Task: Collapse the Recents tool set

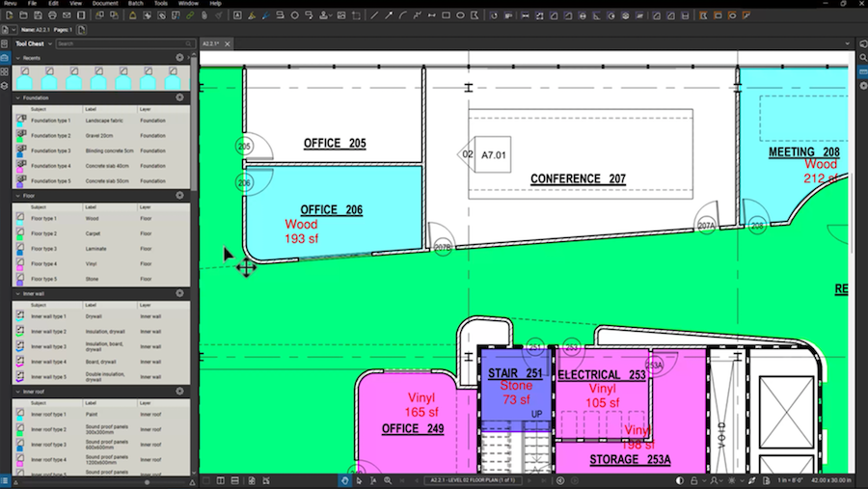Action: [x=17, y=58]
